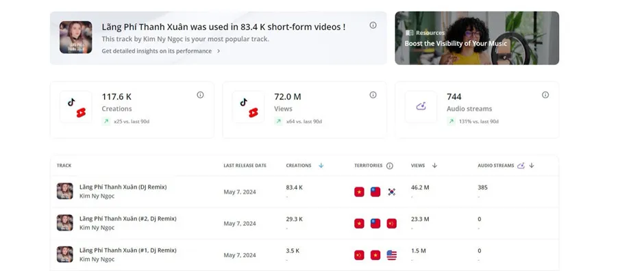Click TikTok/Shorts icon on Creations card
644x271 pixels.
click(76, 107)
